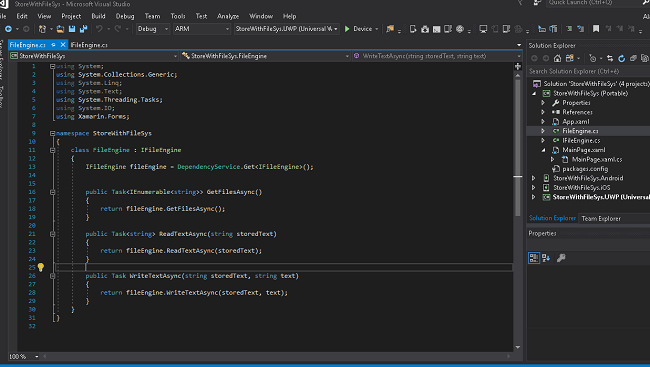Open the Edit menu
This screenshot has width=650, height=367.
pyautogui.click(x=22, y=16)
